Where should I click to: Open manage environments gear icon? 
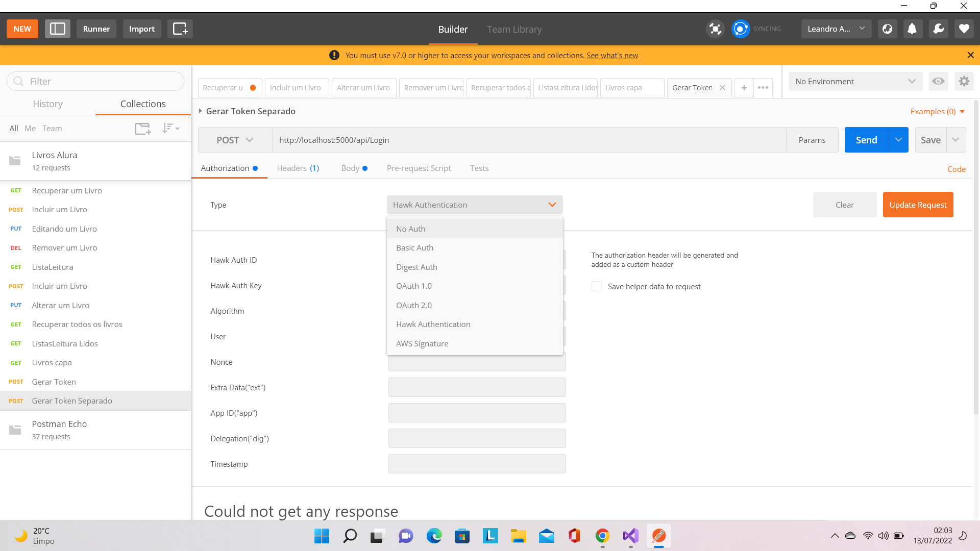tap(964, 81)
